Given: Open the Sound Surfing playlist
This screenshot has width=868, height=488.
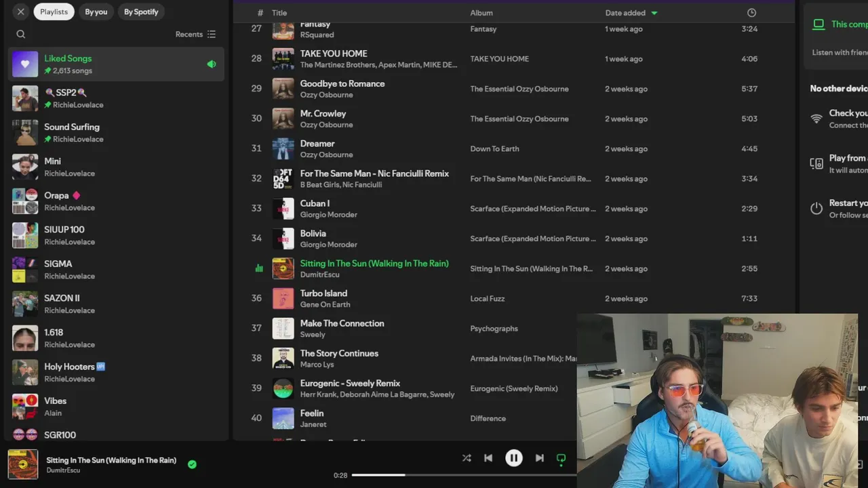Looking at the screenshot, I should [116, 132].
